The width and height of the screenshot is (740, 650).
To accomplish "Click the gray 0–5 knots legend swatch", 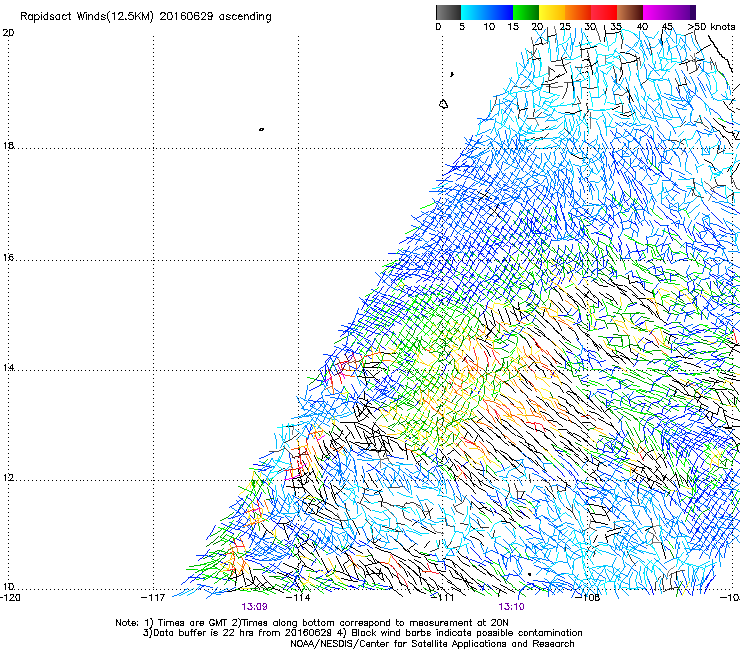I will point(448,12).
